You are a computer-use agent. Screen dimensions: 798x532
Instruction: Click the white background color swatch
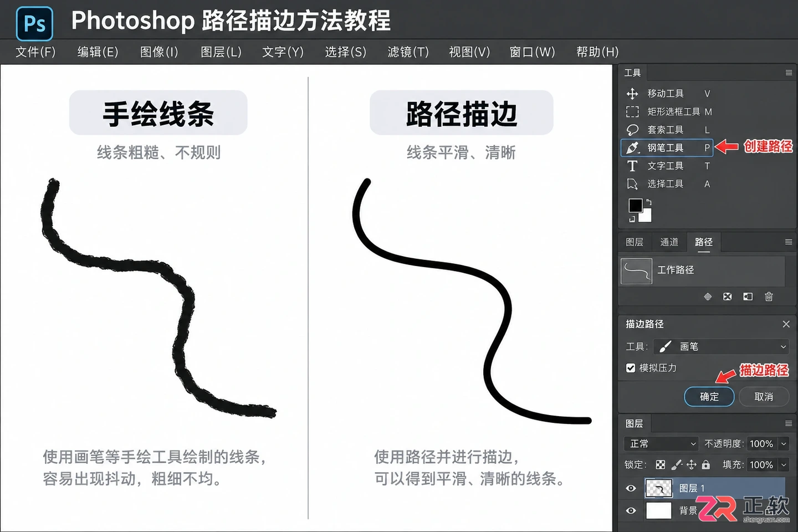point(646,216)
